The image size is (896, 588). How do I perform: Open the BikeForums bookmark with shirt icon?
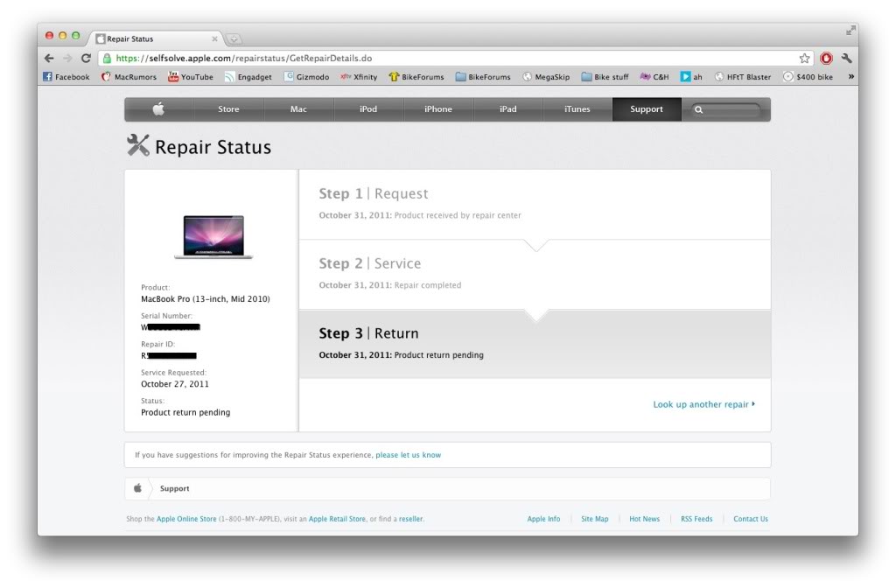[416, 77]
